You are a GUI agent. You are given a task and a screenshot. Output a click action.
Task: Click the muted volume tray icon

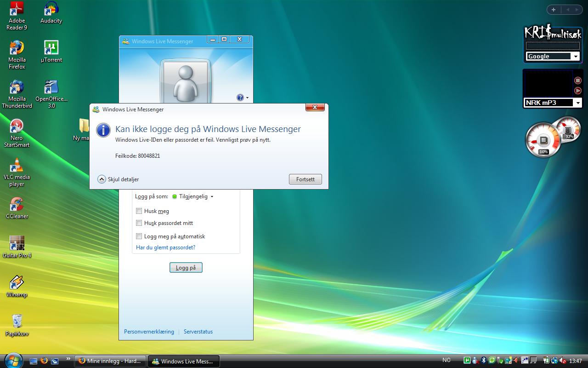563,361
